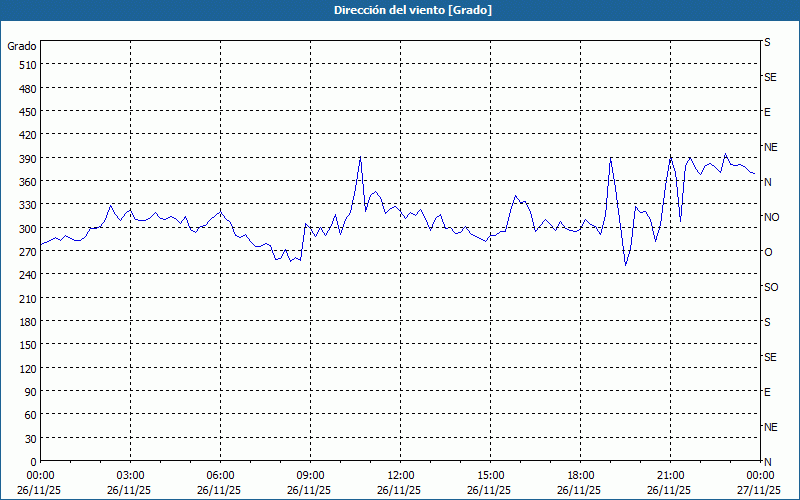Click the 240 degree axis label
Viewport: 800px width, 500px height.
[28, 276]
